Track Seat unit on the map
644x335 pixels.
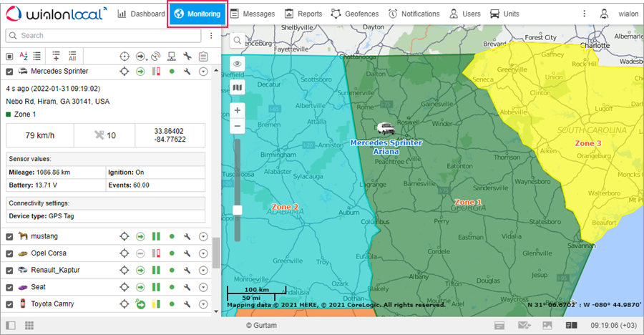pos(125,287)
